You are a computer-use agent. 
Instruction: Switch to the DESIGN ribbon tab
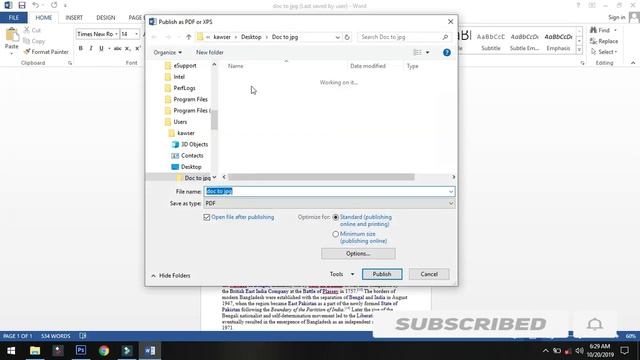[x=106, y=18]
